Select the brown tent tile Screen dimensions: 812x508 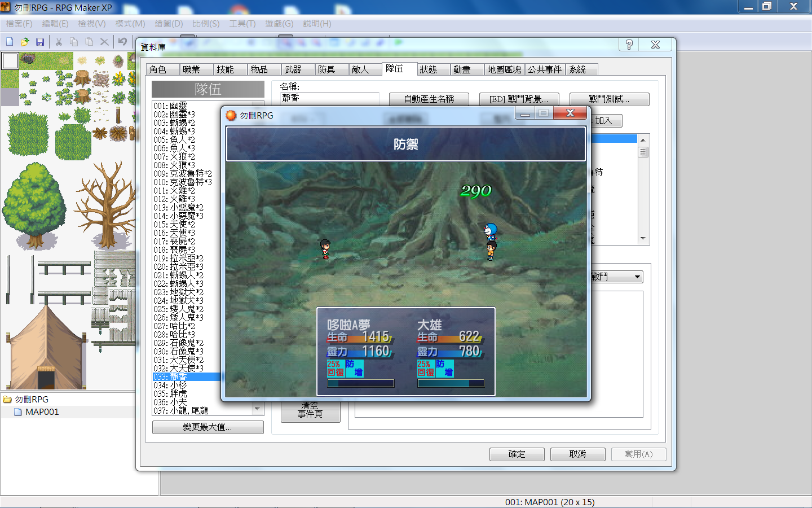point(45,347)
